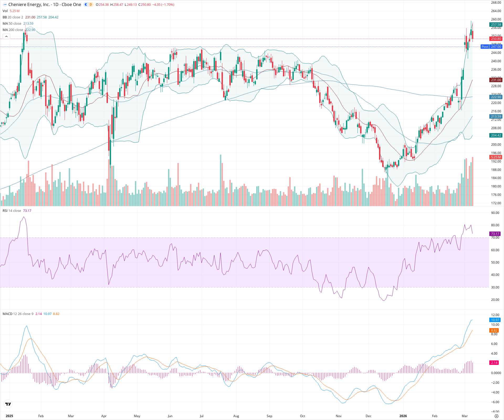Select the 'RSI 14 close' indicator title
504x420 pixels.
coord(12,210)
